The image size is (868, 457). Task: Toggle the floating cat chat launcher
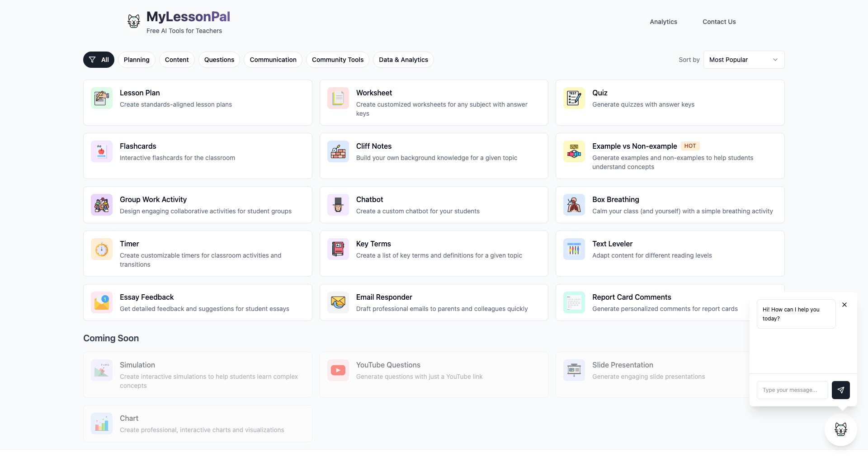pos(841,429)
